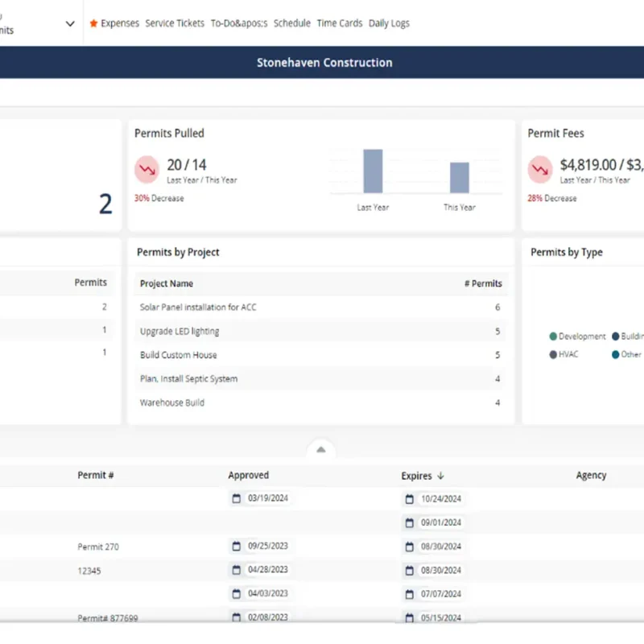Screen dimensions: 644x644
Task: Sort table by Approved column
Action: click(x=249, y=475)
